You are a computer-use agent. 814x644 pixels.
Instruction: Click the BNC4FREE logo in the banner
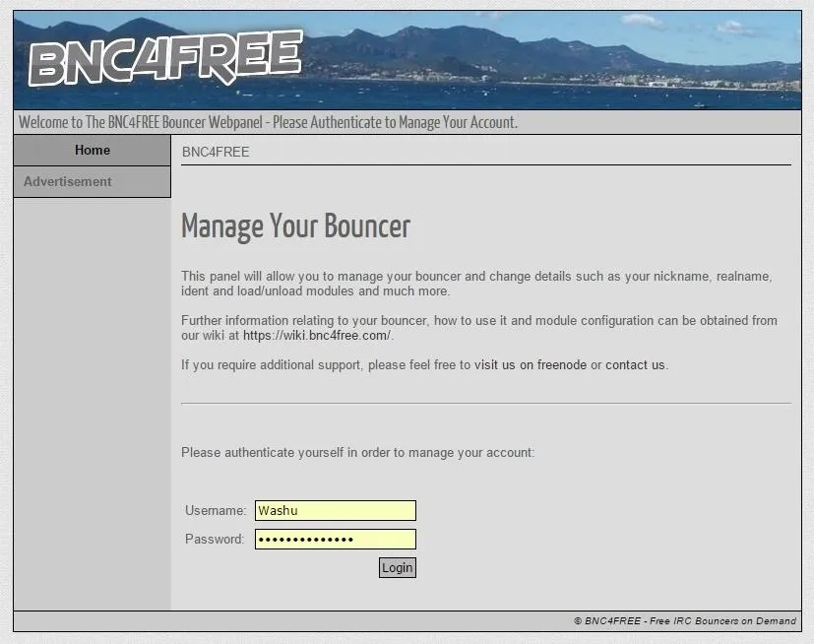(x=165, y=58)
